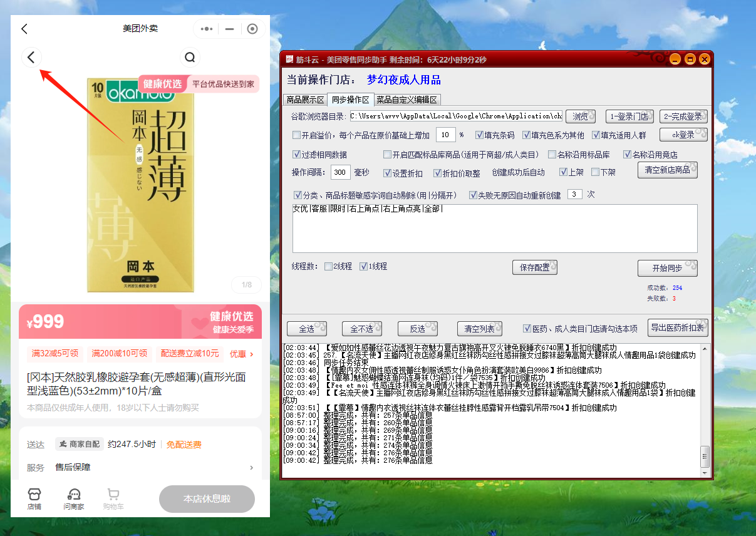Toggle 填充适用人群 checkbox

point(596,135)
